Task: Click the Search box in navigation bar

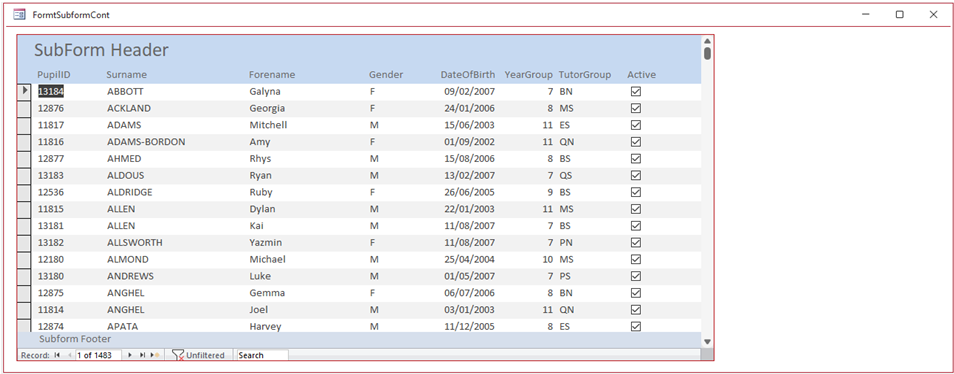Action: coord(262,355)
